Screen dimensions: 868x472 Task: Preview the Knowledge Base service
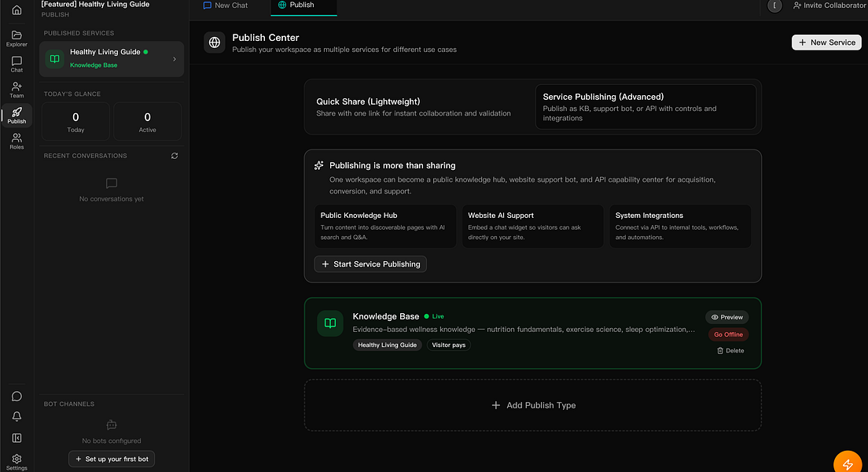point(726,317)
